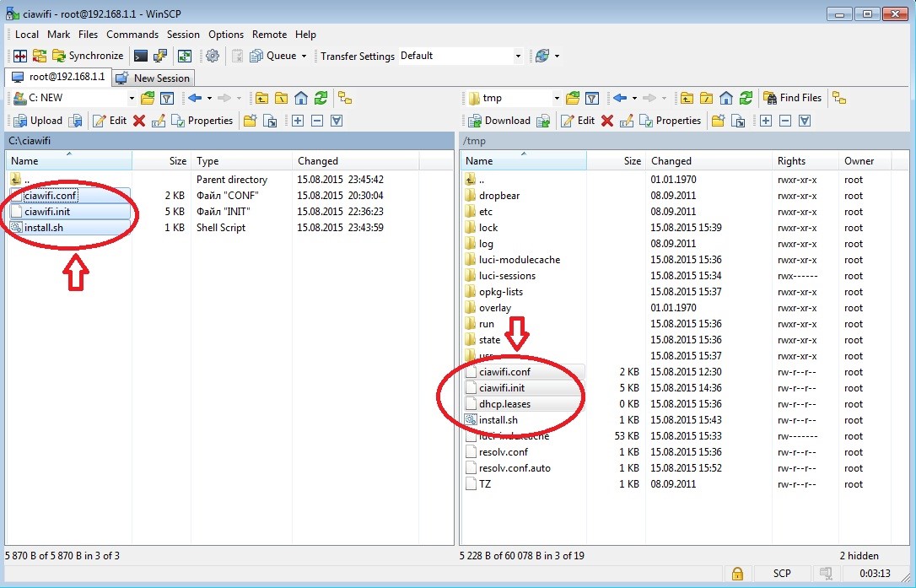The height and width of the screenshot is (588, 916).
Task: Click the lock icon in status bar
Action: tap(737, 574)
